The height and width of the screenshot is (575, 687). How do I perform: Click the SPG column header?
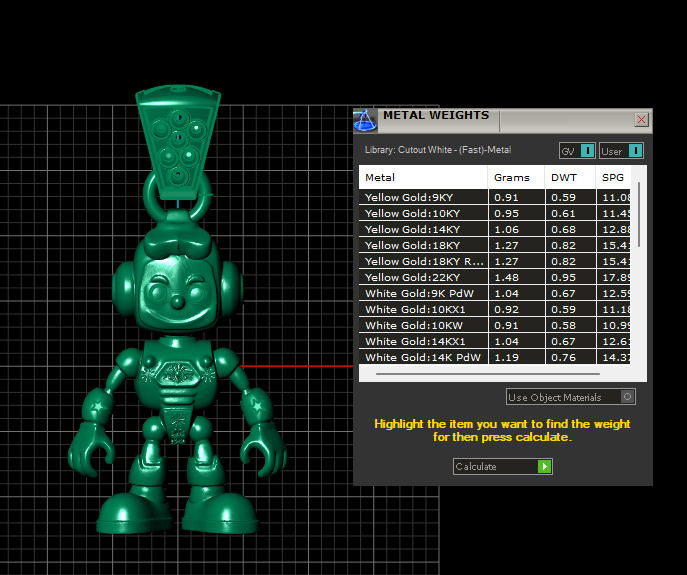(613, 177)
